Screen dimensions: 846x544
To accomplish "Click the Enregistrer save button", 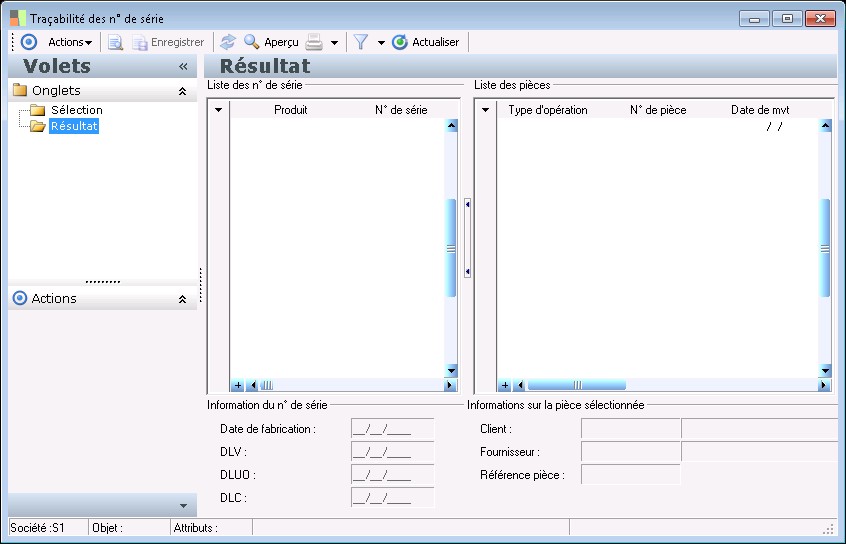I will (x=168, y=42).
